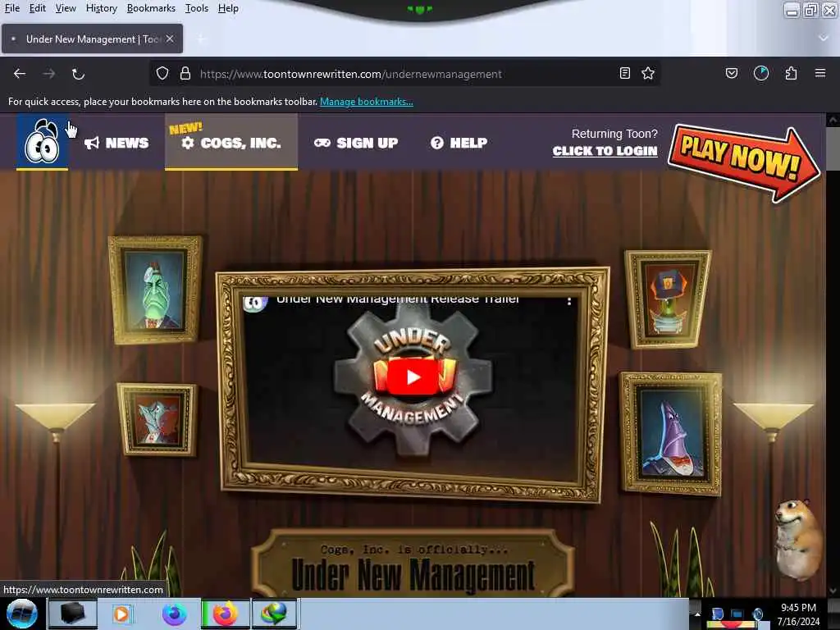
Task: Open the browser Help menu
Action: pyautogui.click(x=228, y=8)
